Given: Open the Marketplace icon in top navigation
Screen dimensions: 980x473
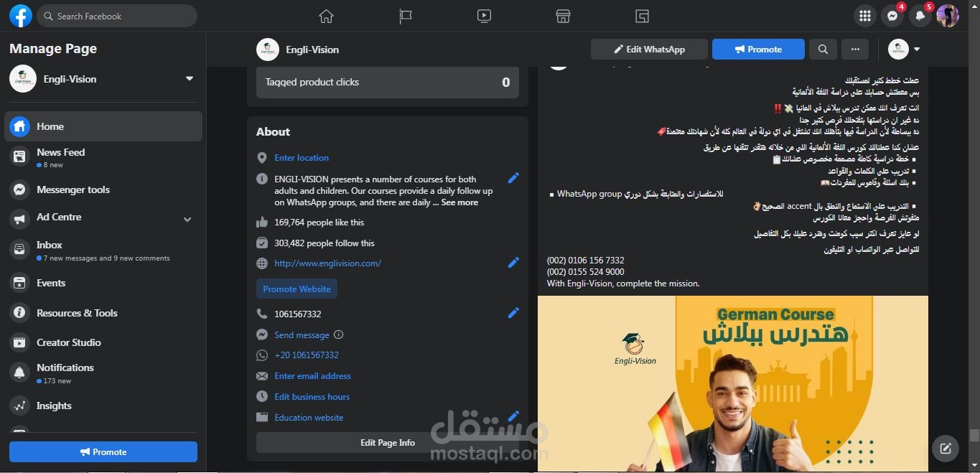Looking at the screenshot, I should click(x=563, y=16).
